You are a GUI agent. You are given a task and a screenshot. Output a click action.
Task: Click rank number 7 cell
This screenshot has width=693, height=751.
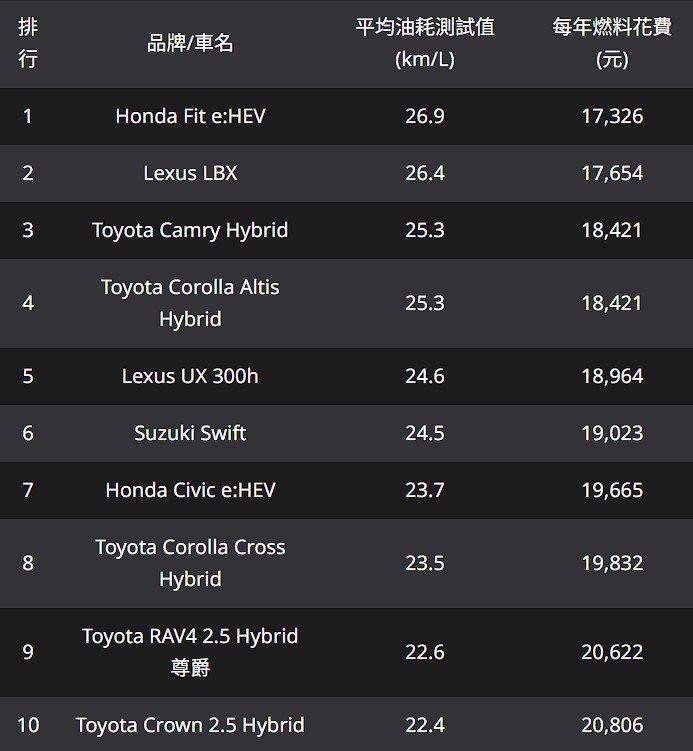coord(28,490)
